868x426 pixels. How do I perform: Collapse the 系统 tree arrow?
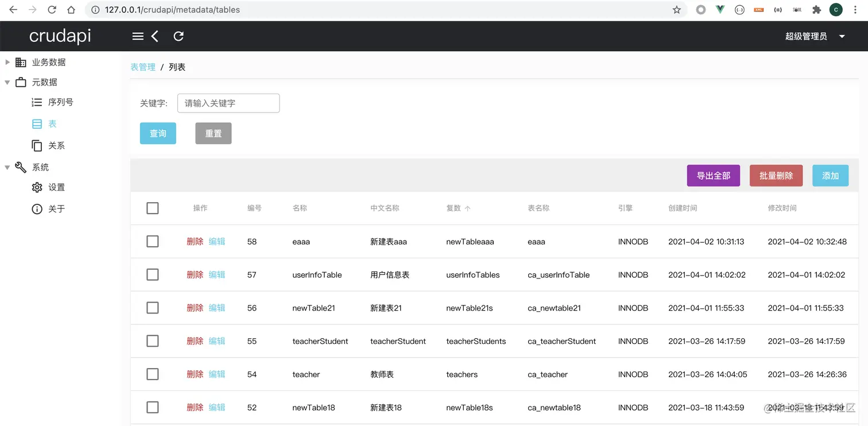(x=7, y=167)
